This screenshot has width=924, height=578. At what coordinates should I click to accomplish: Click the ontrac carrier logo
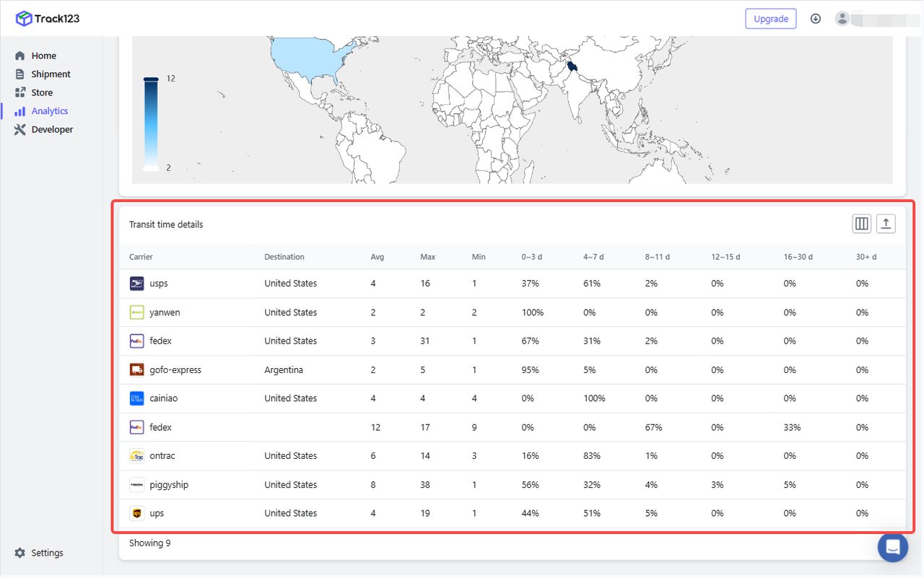(x=136, y=456)
